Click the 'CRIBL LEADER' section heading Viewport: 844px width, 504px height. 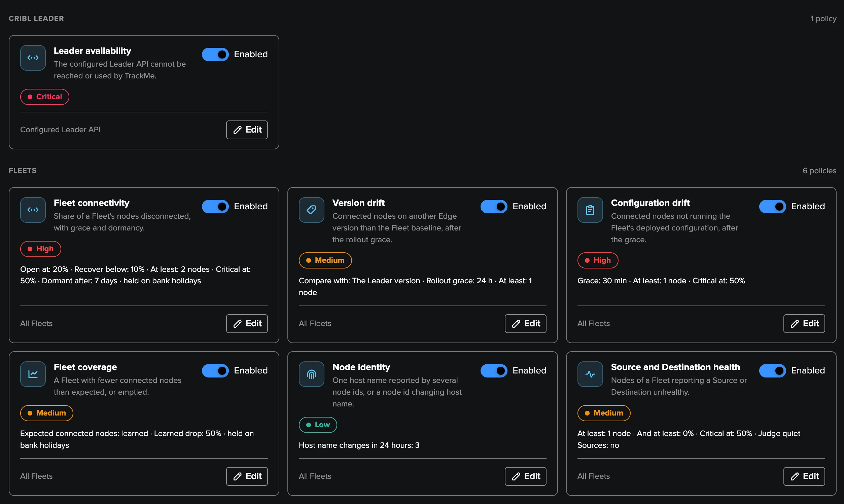pyautogui.click(x=36, y=19)
